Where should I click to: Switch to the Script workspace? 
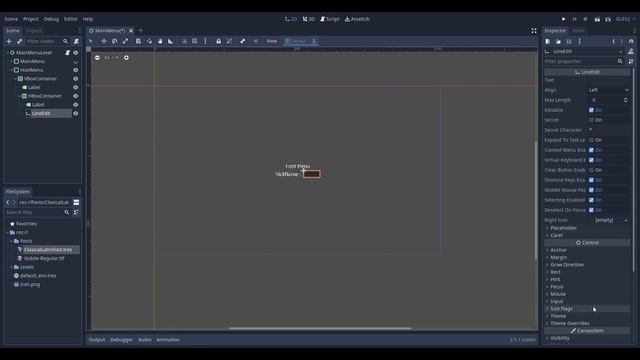[330, 19]
